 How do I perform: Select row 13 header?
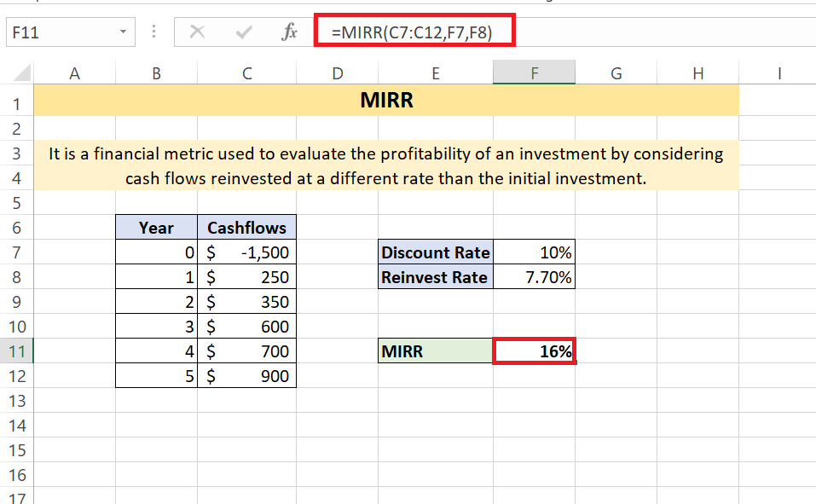click(x=17, y=401)
